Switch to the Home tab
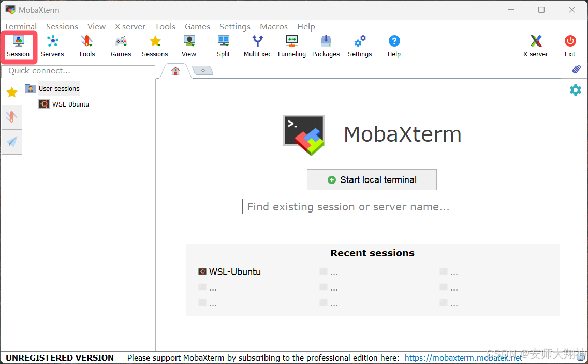The image size is (588, 364). [x=175, y=71]
